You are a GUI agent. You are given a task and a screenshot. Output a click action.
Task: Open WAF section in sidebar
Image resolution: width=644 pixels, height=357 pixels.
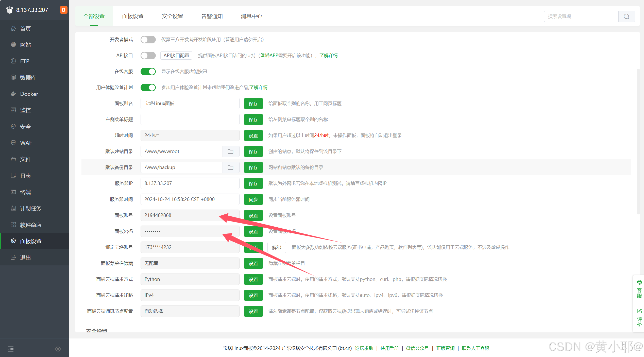tap(26, 143)
